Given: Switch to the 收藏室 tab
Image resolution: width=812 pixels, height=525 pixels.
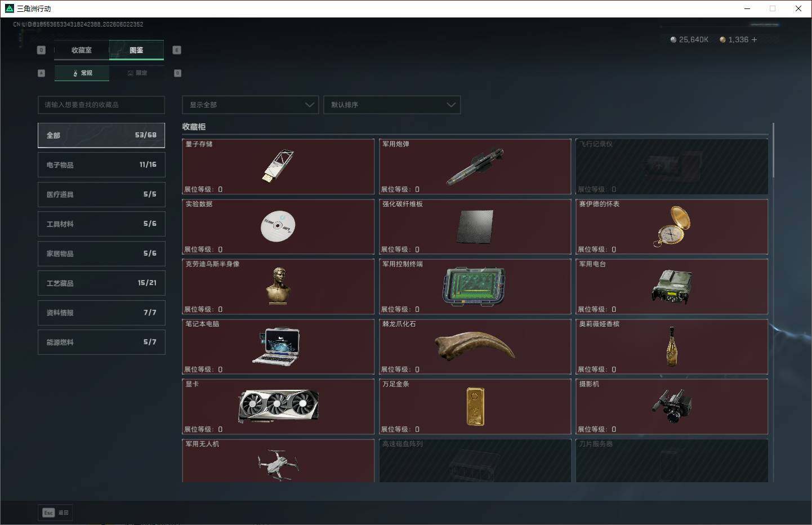Looking at the screenshot, I should click(x=82, y=50).
